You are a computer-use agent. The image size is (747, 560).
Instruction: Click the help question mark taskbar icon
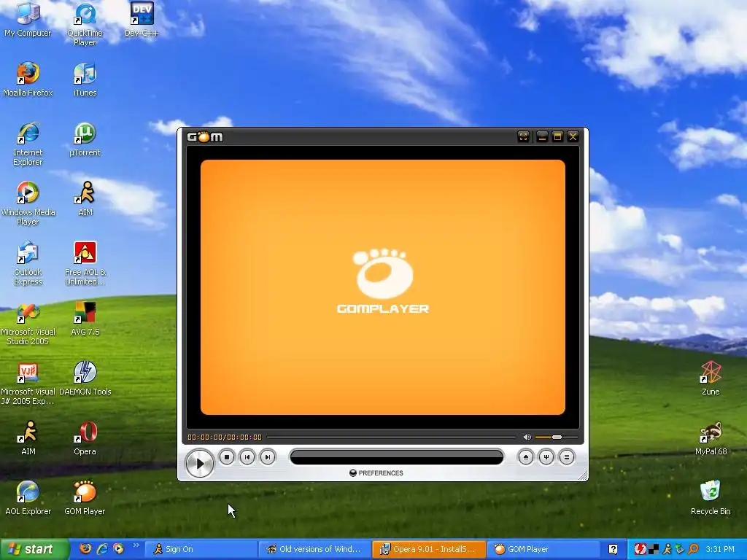click(613, 550)
